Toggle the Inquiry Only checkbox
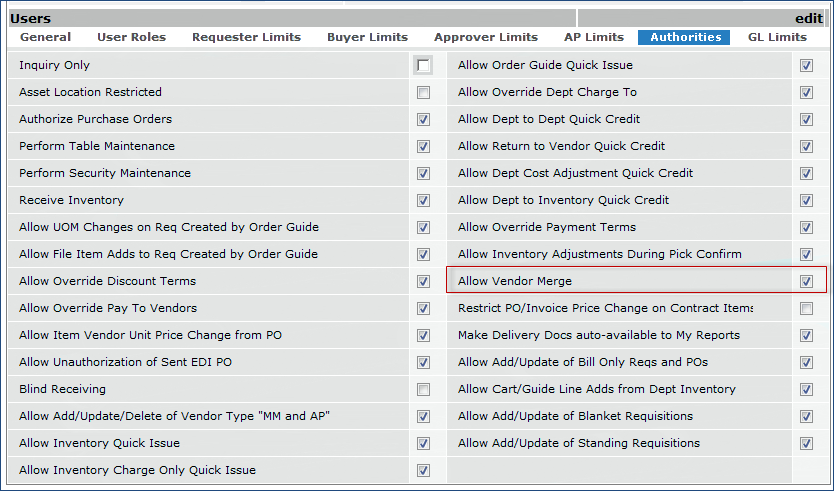This screenshot has width=834, height=491. 424,66
